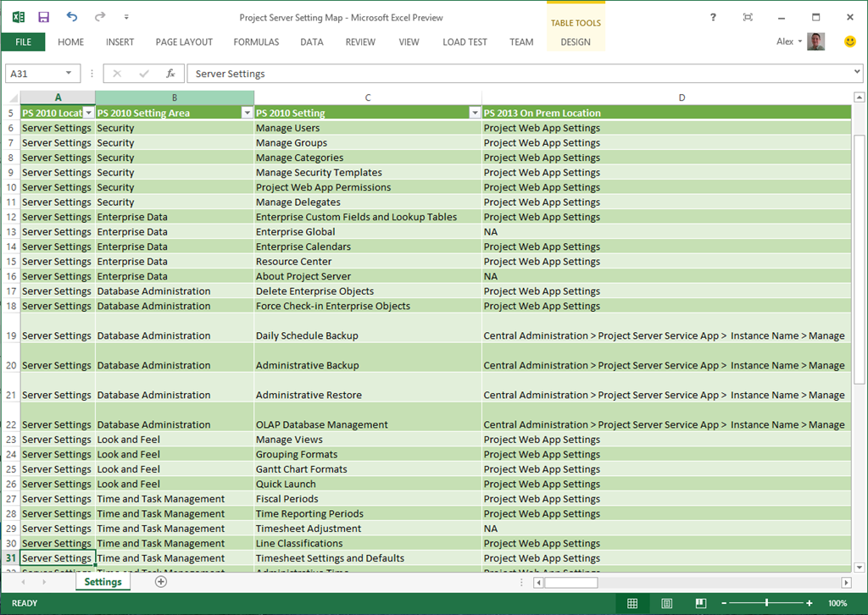
Task: Click the vertical scrollbar thumb
Action: coord(859,259)
